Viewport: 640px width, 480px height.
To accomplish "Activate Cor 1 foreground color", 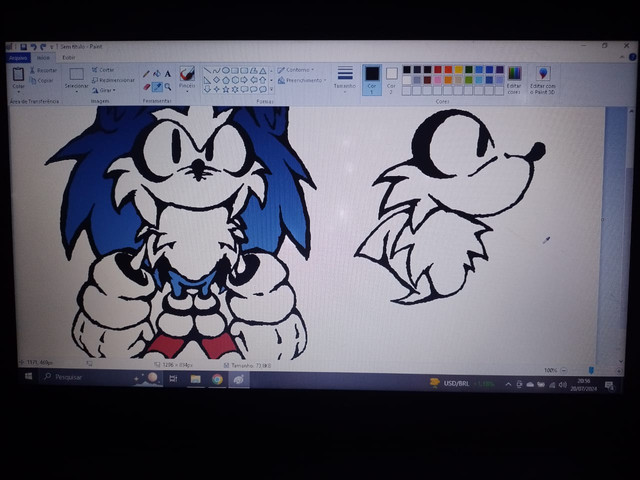I will click(x=372, y=80).
